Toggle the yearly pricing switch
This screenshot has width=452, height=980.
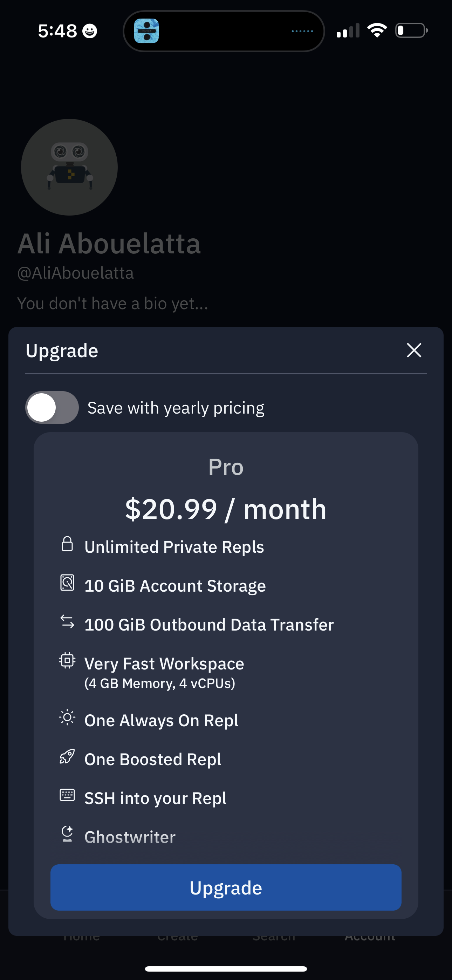(x=52, y=407)
